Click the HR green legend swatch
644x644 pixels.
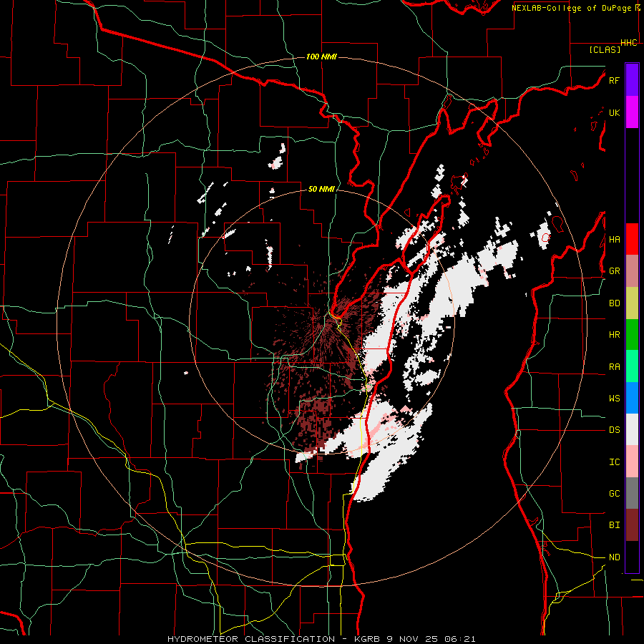coord(632,335)
